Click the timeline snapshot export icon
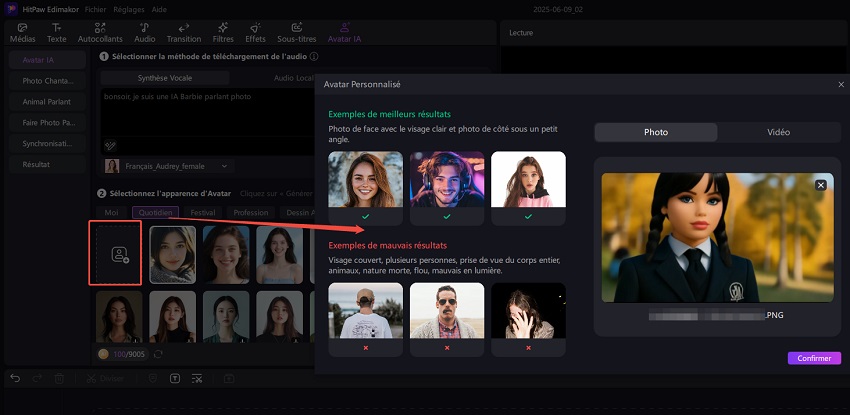The width and height of the screenshot is (850, 415). tap(229, 378)
